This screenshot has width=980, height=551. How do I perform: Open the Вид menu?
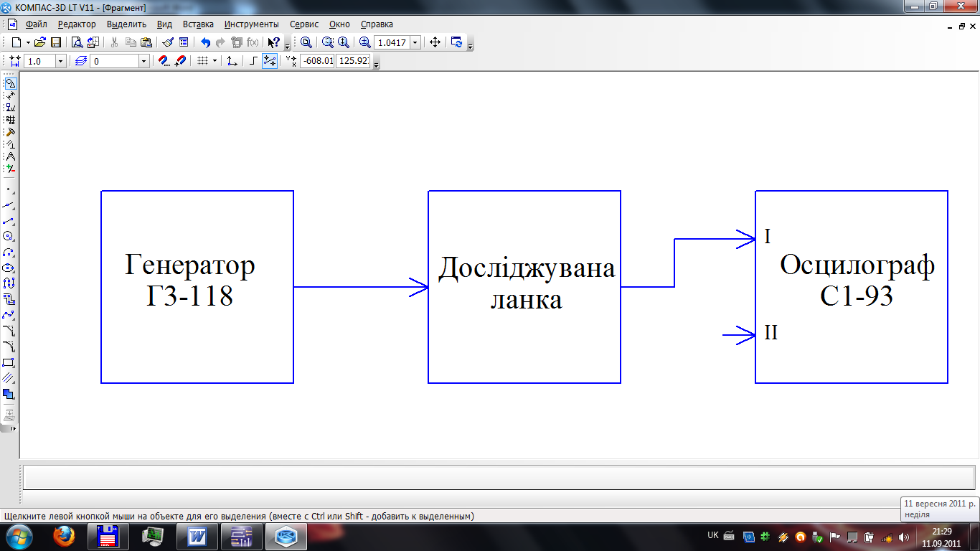pos(164,24)
